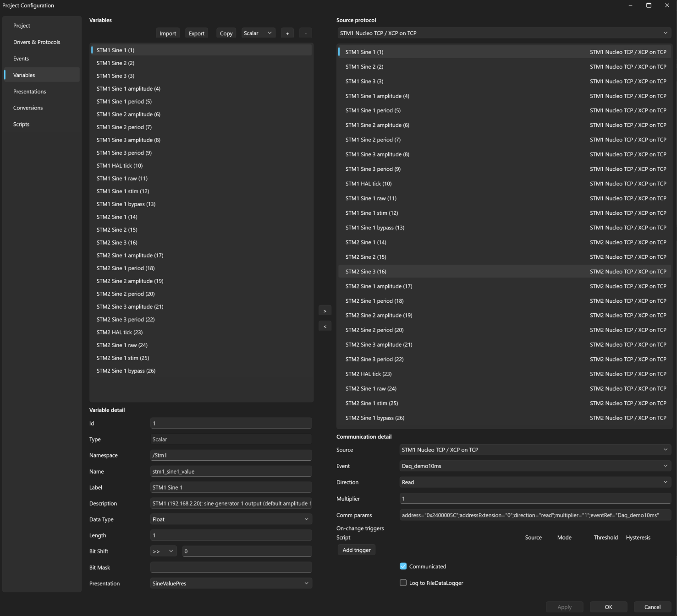Open the Direction dropdown
This screenshot has height=616, width=677.
535,482
